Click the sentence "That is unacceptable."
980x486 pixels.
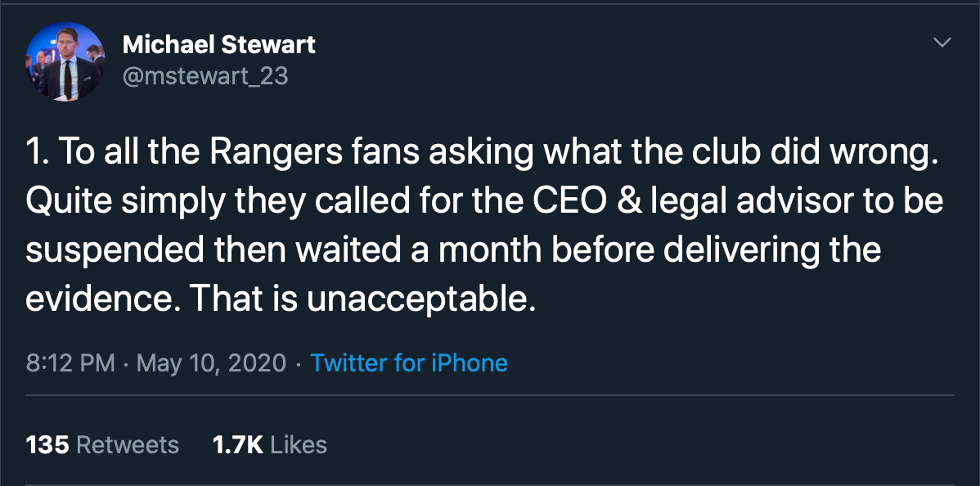pos(363,299)
